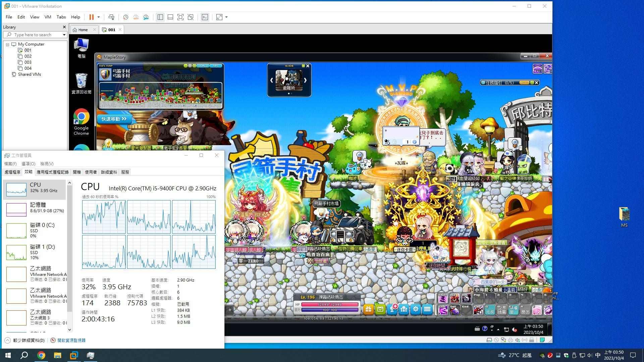Toggle the Library panel visibility in VMware
This screenshot has width=644, height=362.
point(160,17)
